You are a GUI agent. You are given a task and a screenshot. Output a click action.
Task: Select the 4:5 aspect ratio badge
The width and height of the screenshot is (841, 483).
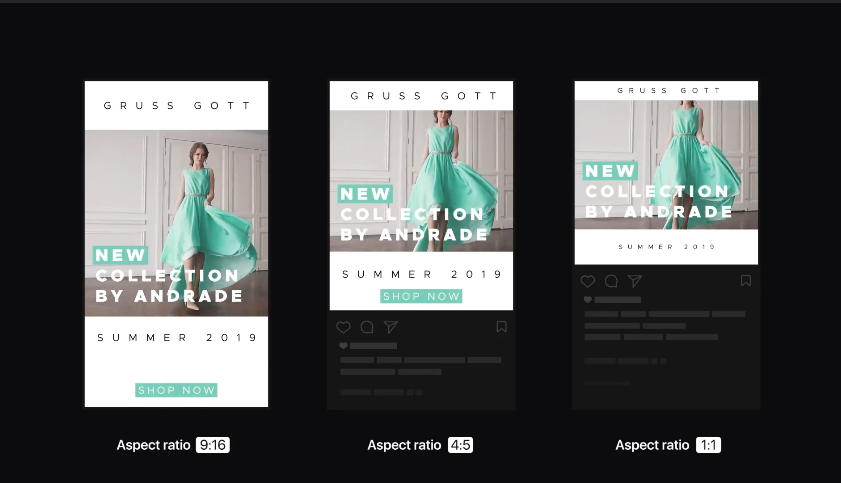pyautogui.click(x=461, y=445)
